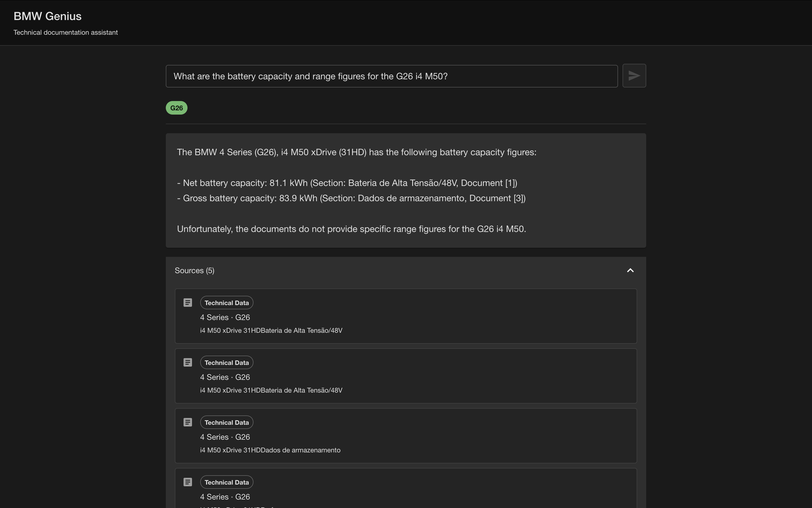Image resolution: width=812 pixels, height=508 pixels.
Task: Click document icon of Dados de armazenamento source
Action: point(188,422)
